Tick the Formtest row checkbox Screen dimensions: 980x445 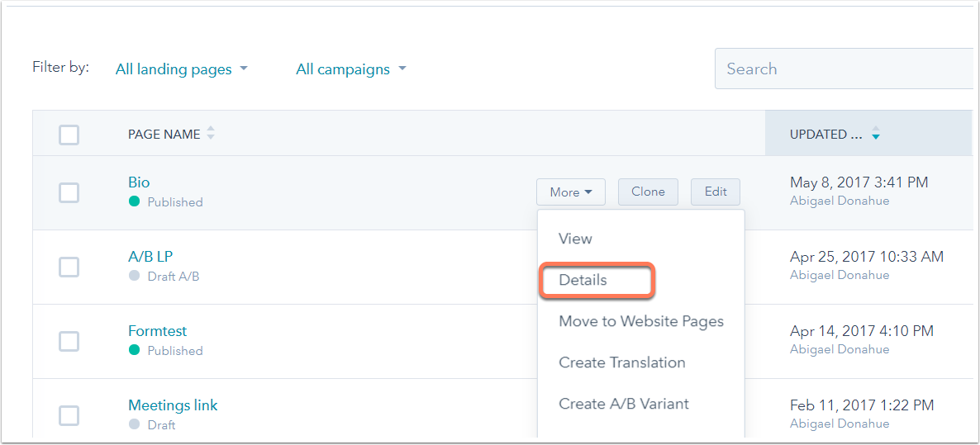(69, 341)
